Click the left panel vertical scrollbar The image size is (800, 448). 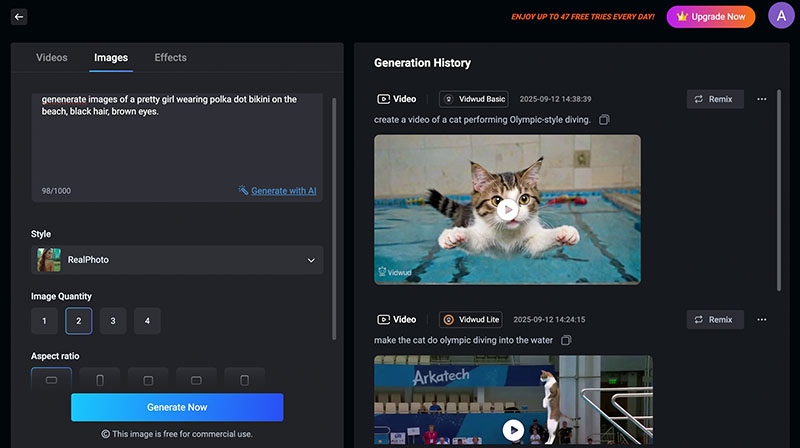[x=334, y=218]
